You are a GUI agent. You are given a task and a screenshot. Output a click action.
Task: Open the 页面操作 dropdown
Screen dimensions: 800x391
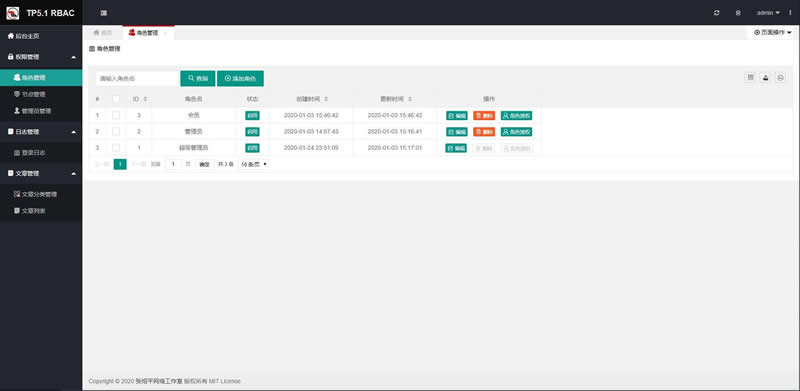point(773,32)
